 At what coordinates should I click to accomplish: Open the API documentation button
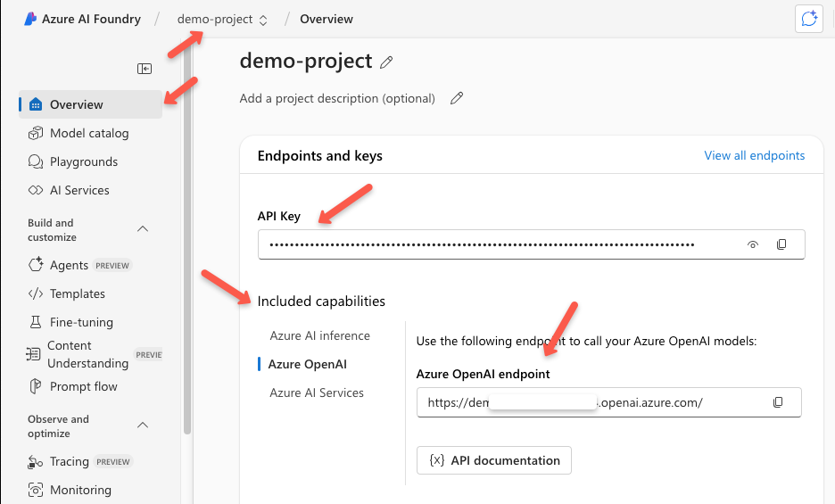pyautogui.click(x=493, y=460)
